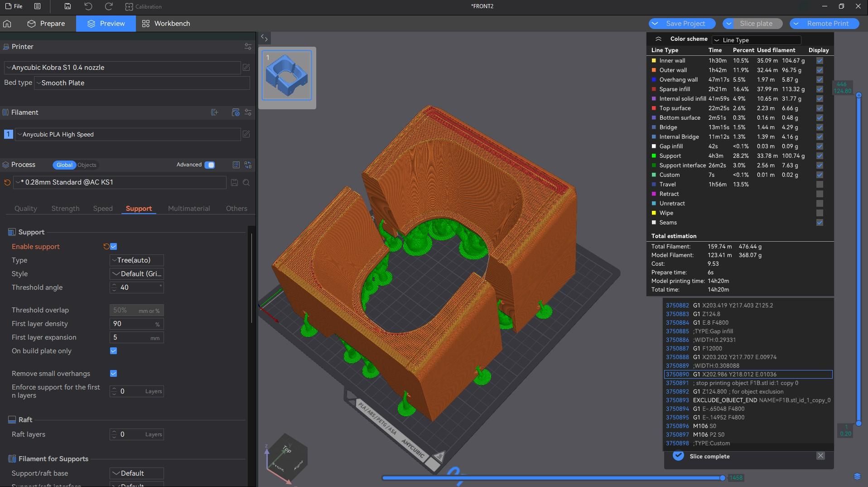Screen dimensions: 868x487
Task: Open filament settings icon in Filament header
Action: pyautogui.click(x=248, y=112)
